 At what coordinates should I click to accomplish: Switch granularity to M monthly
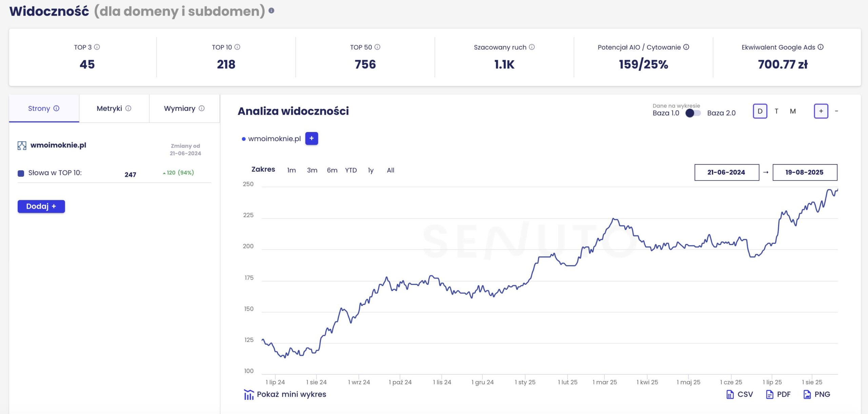pos(793,111)
